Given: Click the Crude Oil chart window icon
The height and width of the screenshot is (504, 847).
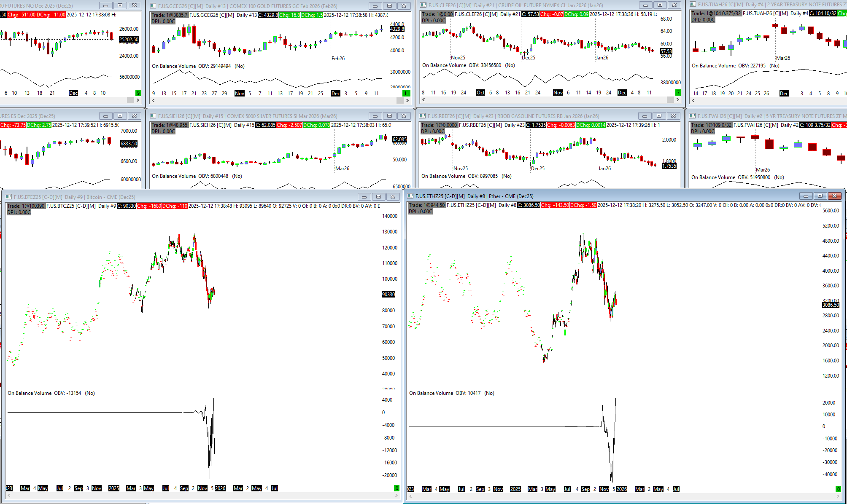Looking at the screenshot, I should (423, 5).
